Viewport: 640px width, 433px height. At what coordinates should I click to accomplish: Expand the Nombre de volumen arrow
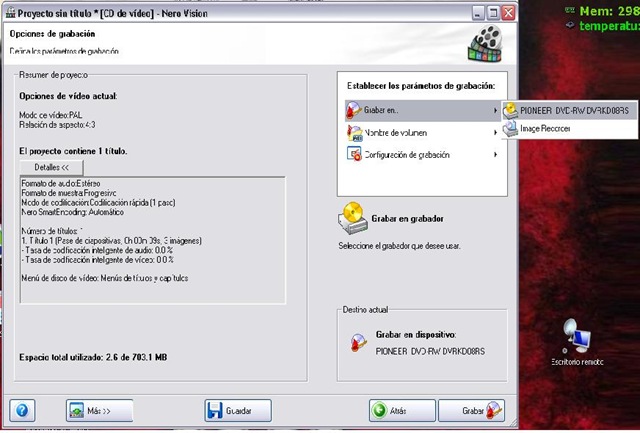pyautogui.click(x=495, y=133)
